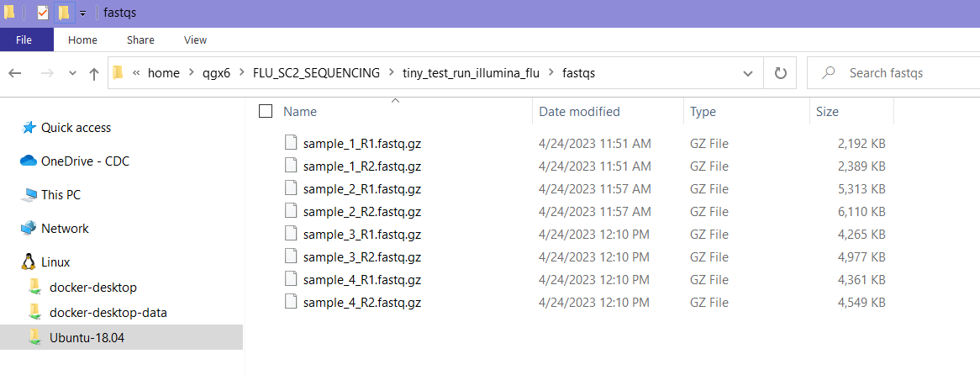Open the Customize Quick Access Toolbar dropdown
The width and height of the screenshot is (980, 375).
coord(82,13)
